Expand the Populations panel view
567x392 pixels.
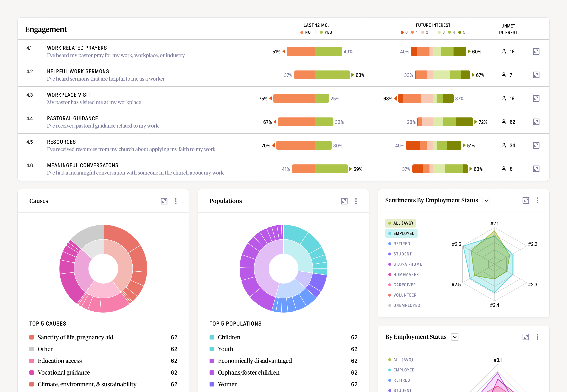coord(344,201)
